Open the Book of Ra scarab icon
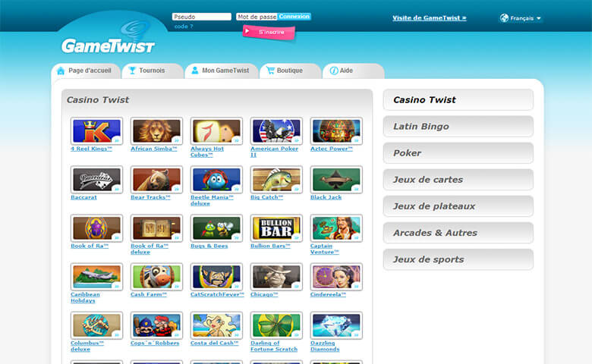The width and height of the screenshot is (592, 364). pyautogui.click(x=96, y=228)
